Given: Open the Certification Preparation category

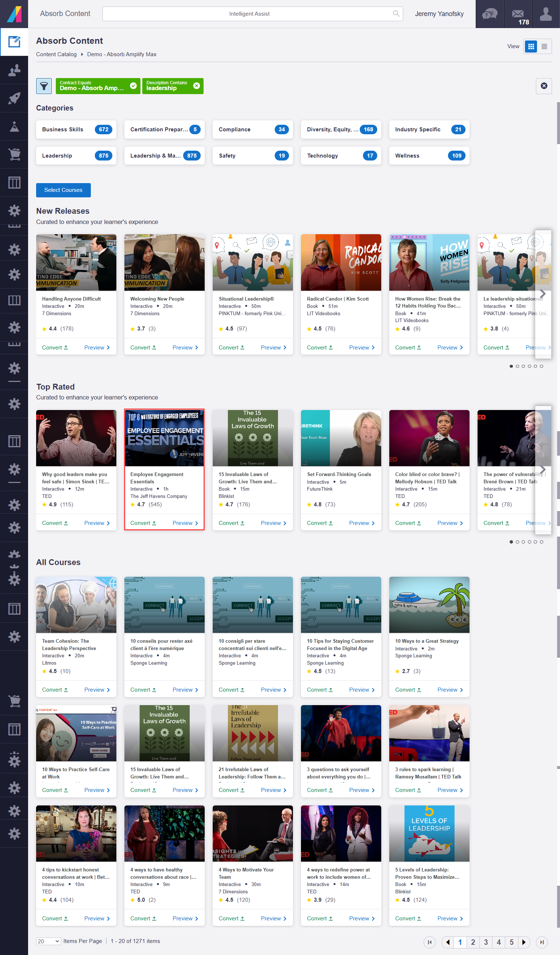Looking at the screenshot, I should click(x=165, y=129).
